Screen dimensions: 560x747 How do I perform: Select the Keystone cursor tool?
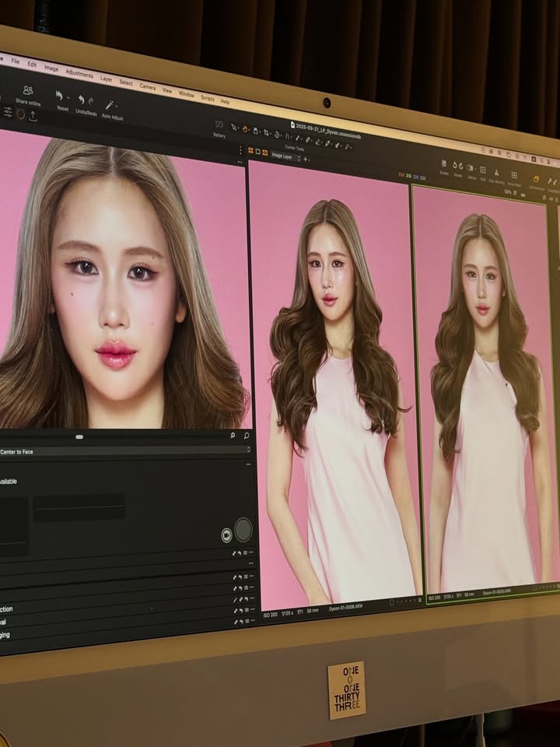click(287, 136)
